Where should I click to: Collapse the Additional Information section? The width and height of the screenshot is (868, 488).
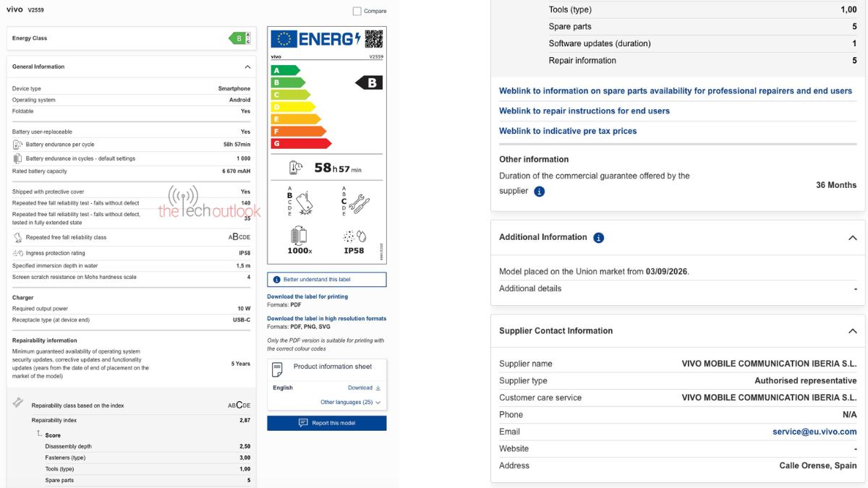(x=852, y=238)
